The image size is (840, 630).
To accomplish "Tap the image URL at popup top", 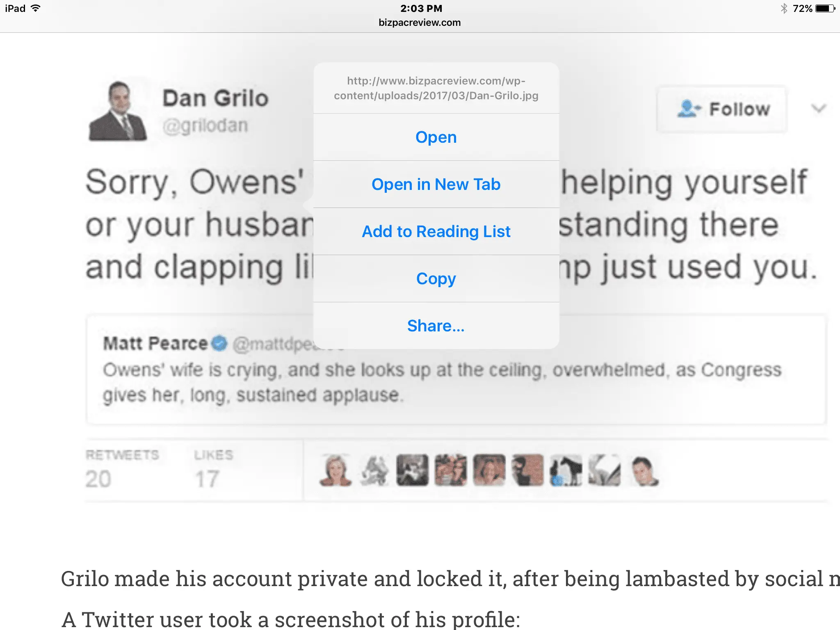I will (436, 88).
